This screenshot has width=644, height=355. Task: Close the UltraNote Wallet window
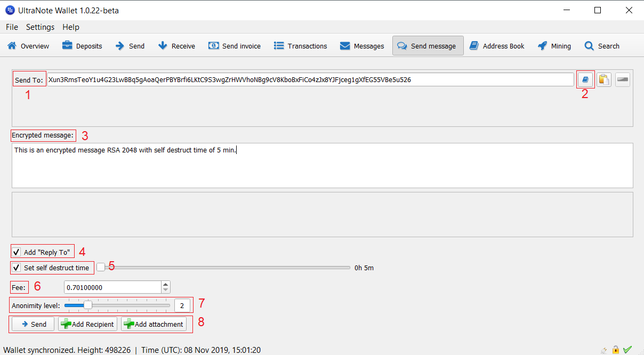[629, 10]
